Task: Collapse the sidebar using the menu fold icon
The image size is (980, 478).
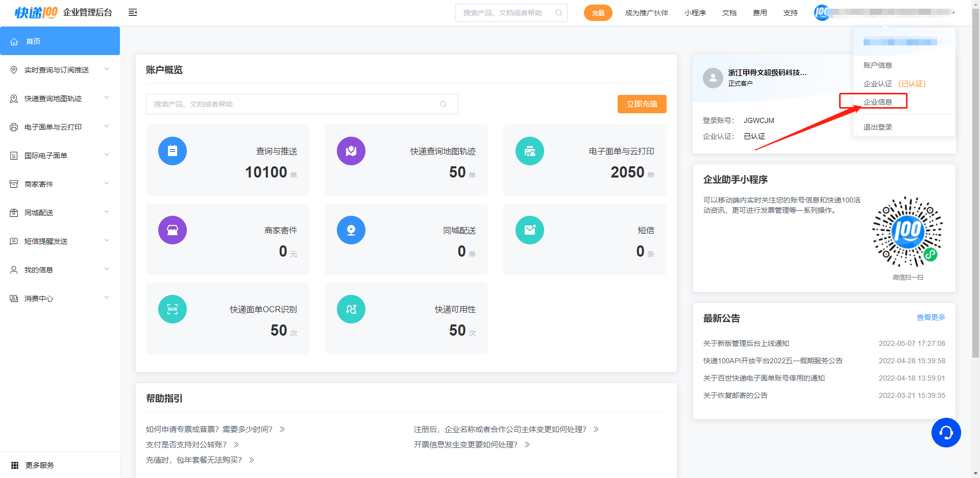Action: click(133, 12)
